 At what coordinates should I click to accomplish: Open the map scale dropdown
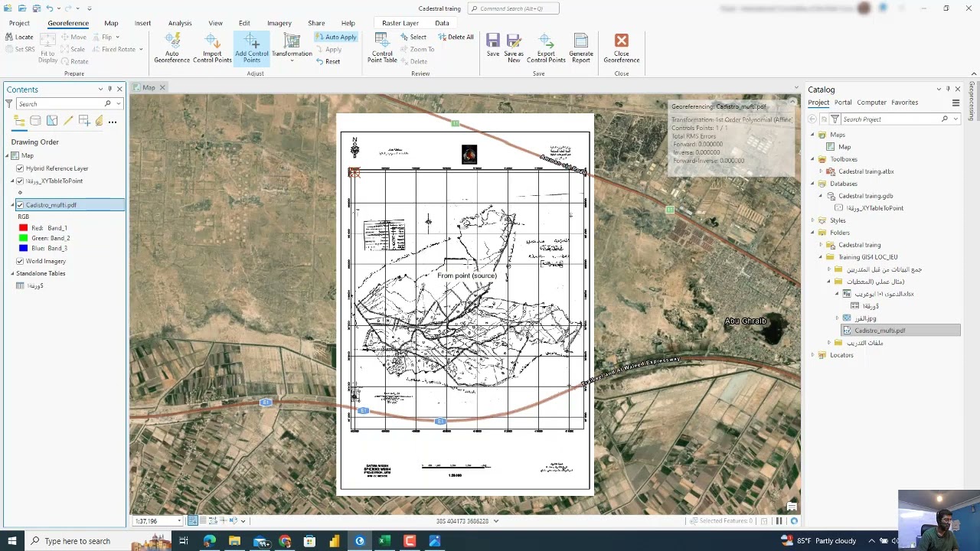[x=179, y=521]
